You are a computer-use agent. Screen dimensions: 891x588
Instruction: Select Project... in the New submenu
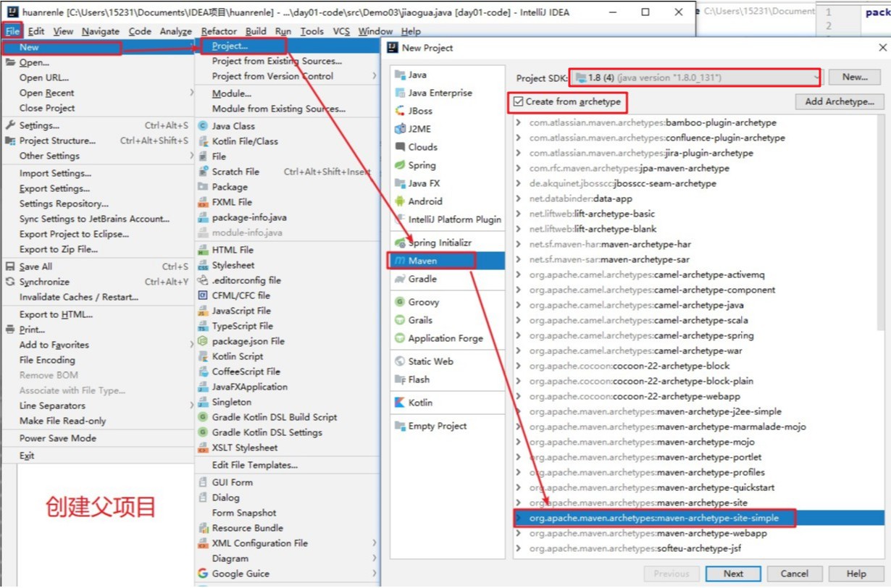pyautogui.click(x=288, y=46)
